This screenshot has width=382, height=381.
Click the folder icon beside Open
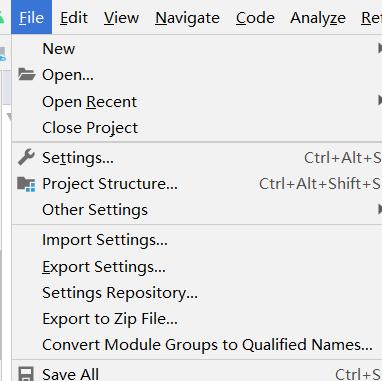(x=27, y=74)
